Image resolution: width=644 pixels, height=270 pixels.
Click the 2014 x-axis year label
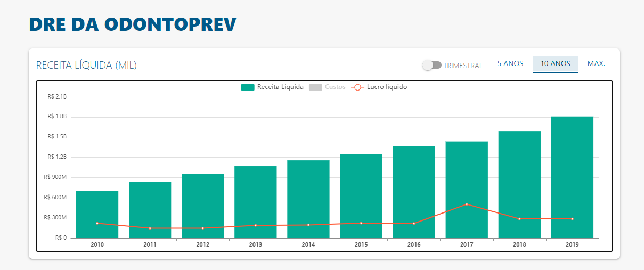tap(308, 244)
